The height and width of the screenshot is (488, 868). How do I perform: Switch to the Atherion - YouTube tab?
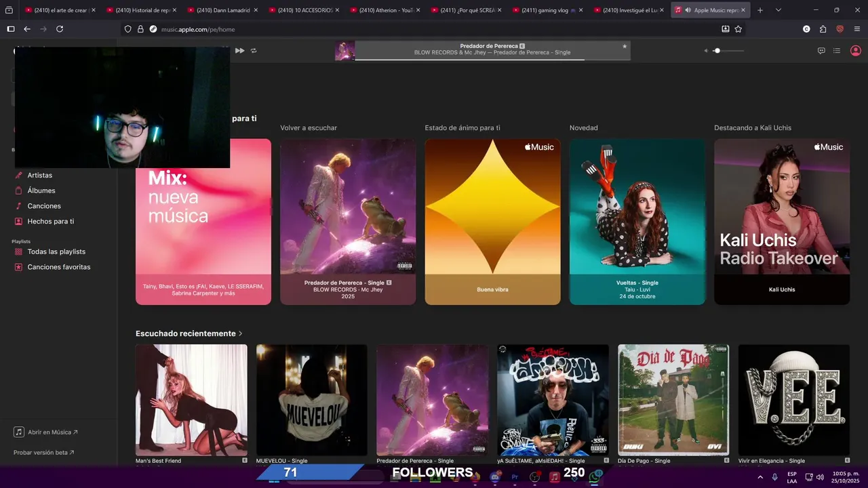pos(384,10)
